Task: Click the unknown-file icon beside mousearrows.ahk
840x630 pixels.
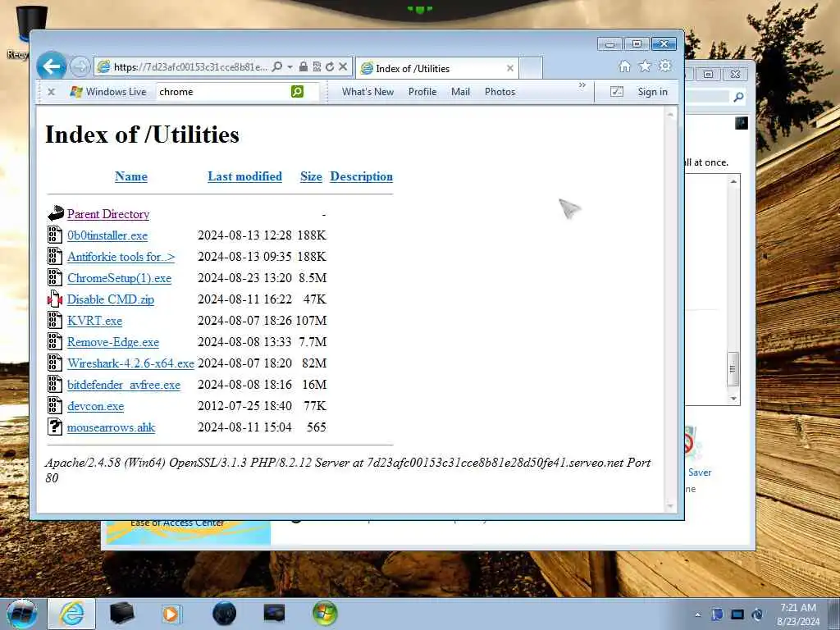Action: tap(55, 427)
